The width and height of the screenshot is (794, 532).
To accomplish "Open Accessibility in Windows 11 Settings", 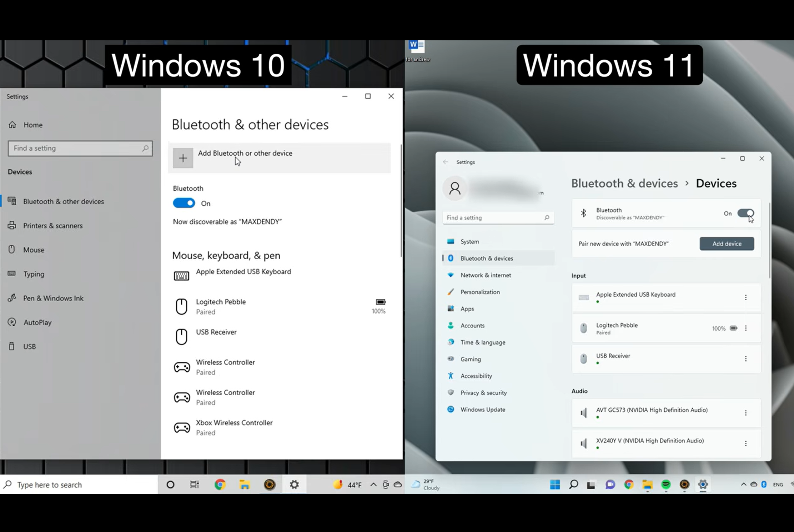I will (x=498, y=376).
